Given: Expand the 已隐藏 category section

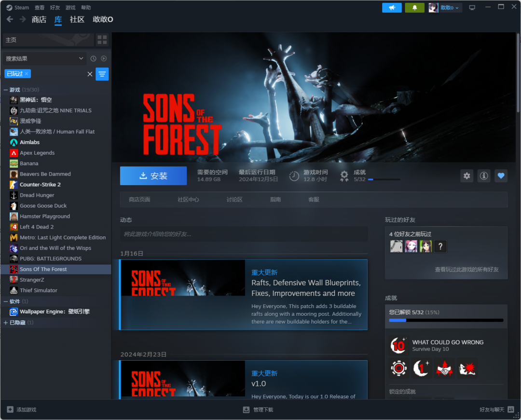Looking at the screenshot, I should click(x=5, y=323).
